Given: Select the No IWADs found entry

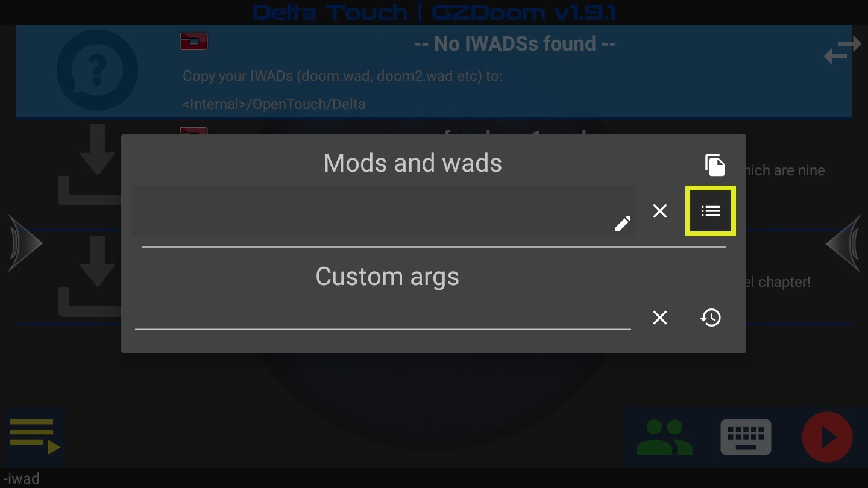Looking at the screenshot, I should (x=434, y=71).
